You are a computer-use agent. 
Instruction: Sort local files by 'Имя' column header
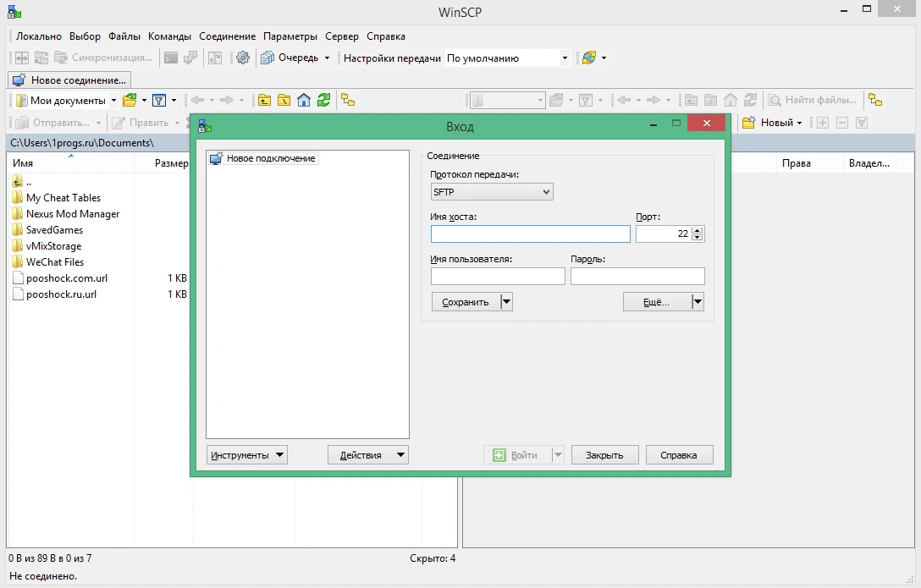70,163
